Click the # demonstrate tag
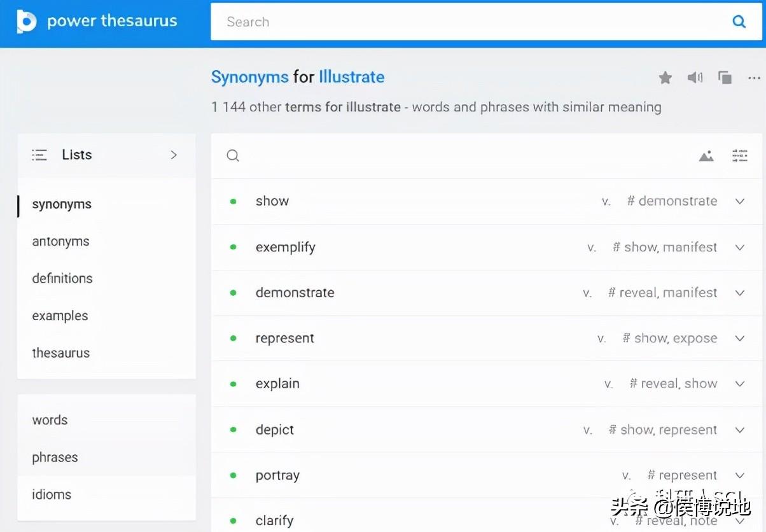This screenshot has height=532, width=766. point(672,201)
